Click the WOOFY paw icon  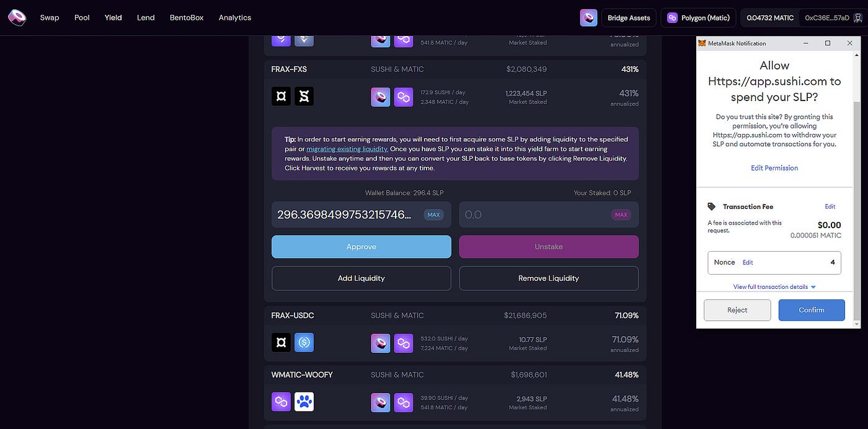click(304, 402)
